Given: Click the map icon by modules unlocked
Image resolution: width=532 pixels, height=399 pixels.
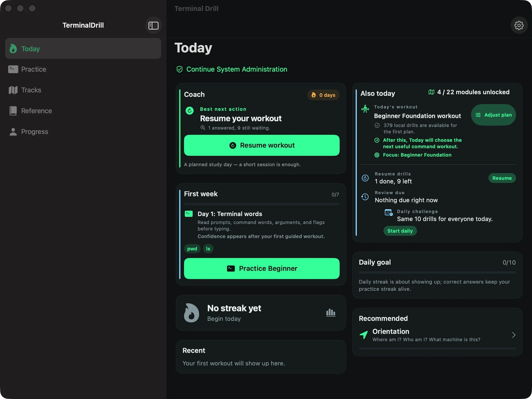Looking at the screenshot, I should (431, 92).
